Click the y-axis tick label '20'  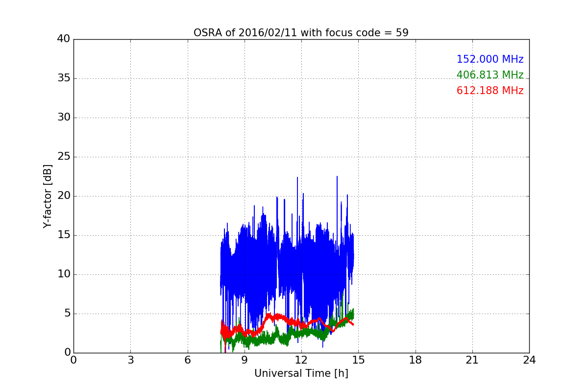pos(64,196)
